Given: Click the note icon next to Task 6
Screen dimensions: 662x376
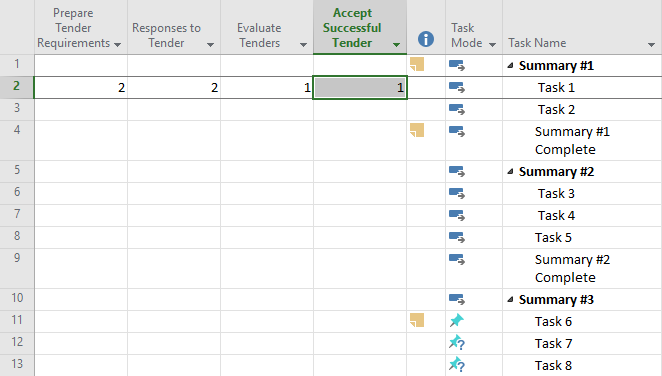Looking at the screenshot, I should (417, 320).
